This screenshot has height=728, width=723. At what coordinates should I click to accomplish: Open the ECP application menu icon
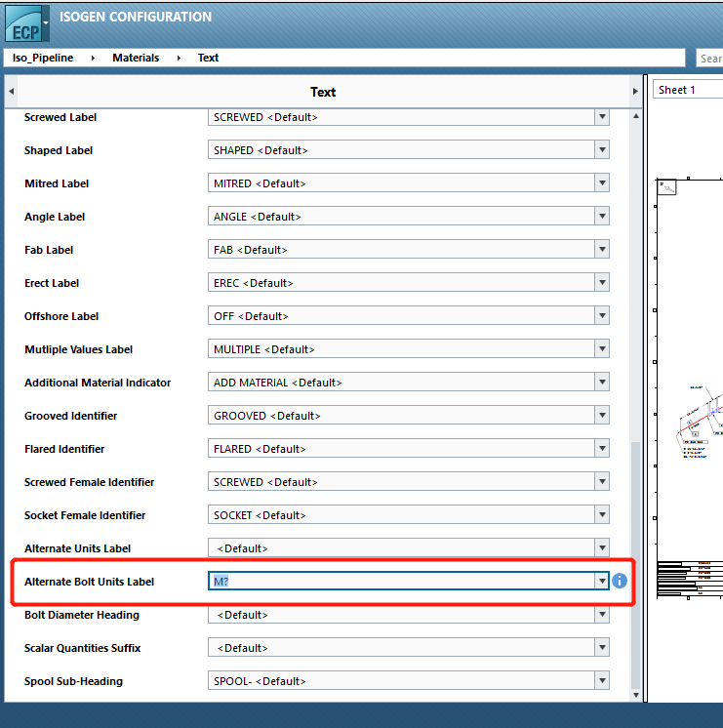click(26, 23)
